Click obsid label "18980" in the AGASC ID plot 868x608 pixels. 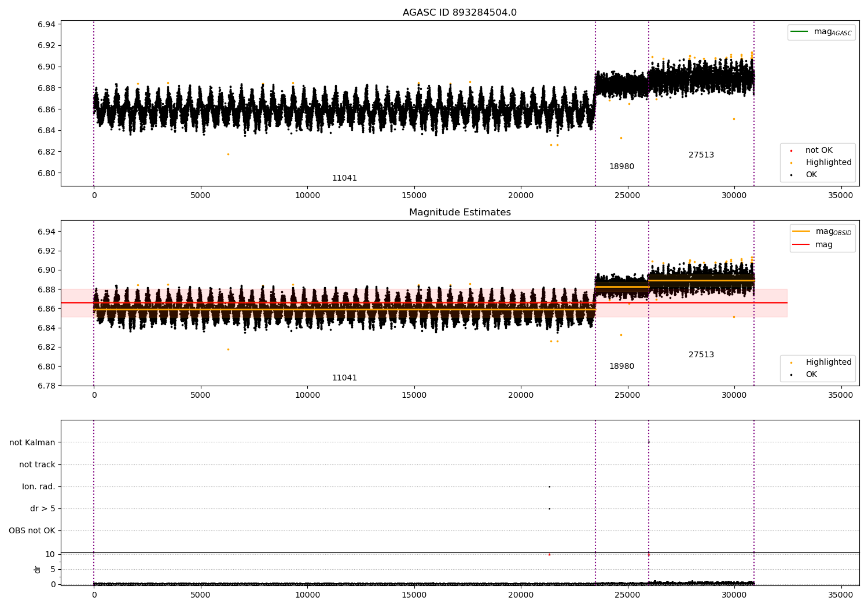click(621, 167)
